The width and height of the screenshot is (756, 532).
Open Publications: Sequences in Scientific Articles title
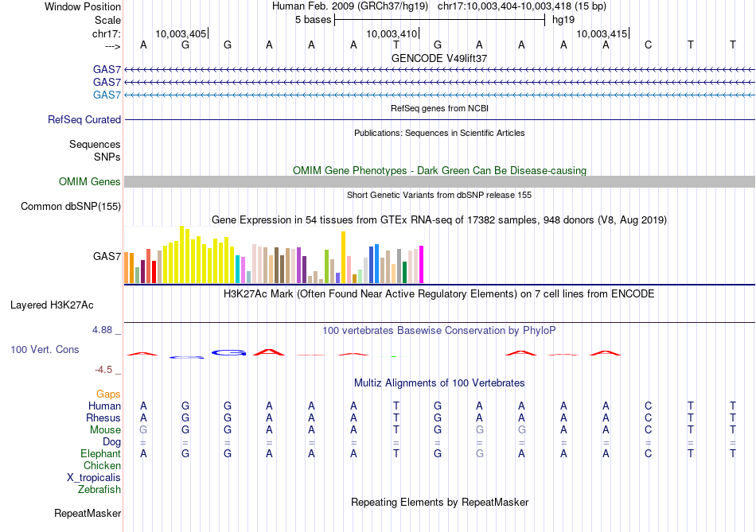439,133
